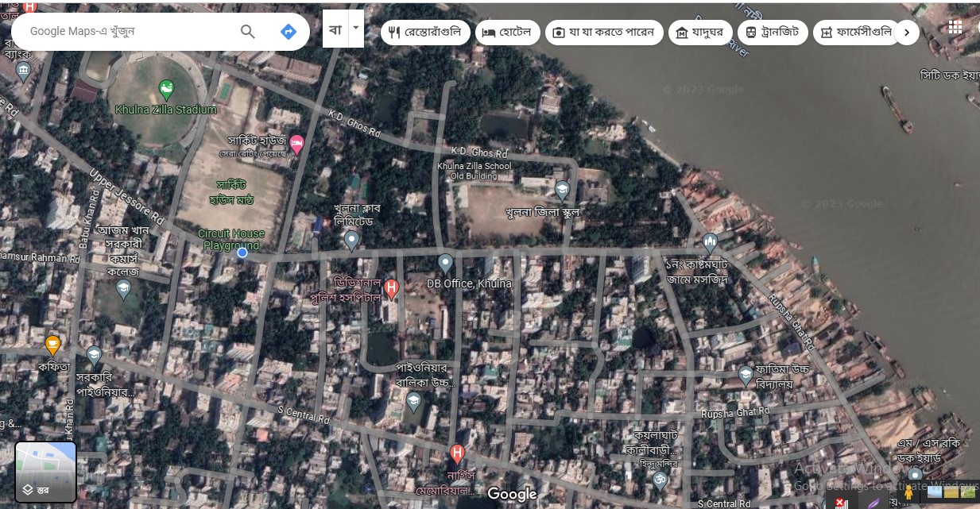Viewport: 980px width, 509px height.
Task: Open the Google apps grid
Action: tap(955, 27)
